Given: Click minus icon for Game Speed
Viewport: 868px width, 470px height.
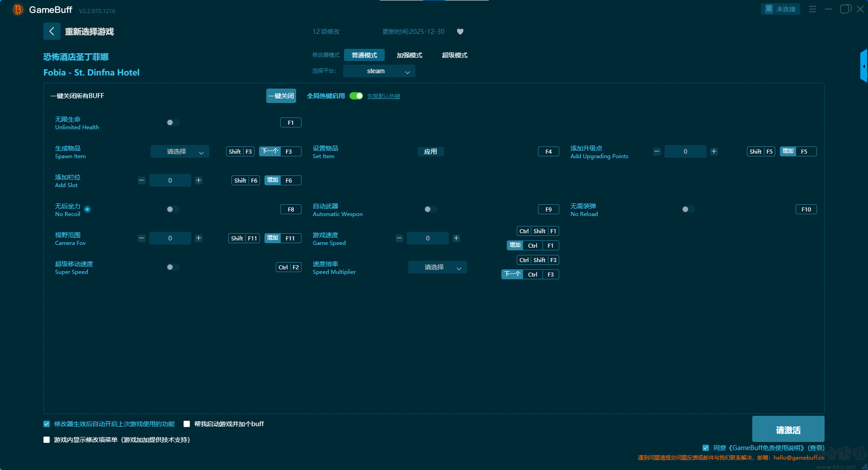Looking at the screenshot, I should click(x=399, y=238).
